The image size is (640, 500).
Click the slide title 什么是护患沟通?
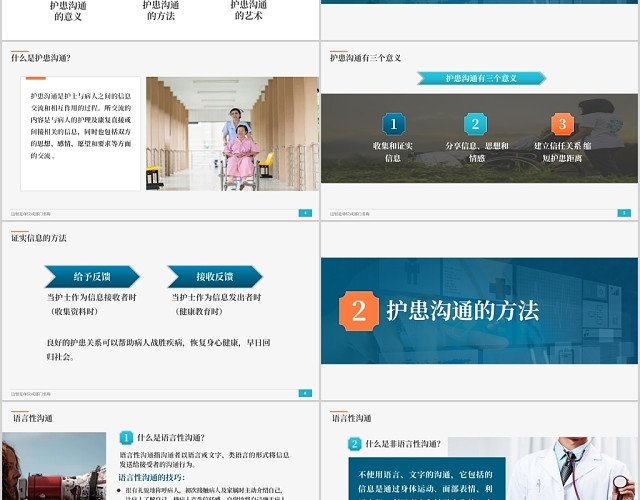[41, 58]
